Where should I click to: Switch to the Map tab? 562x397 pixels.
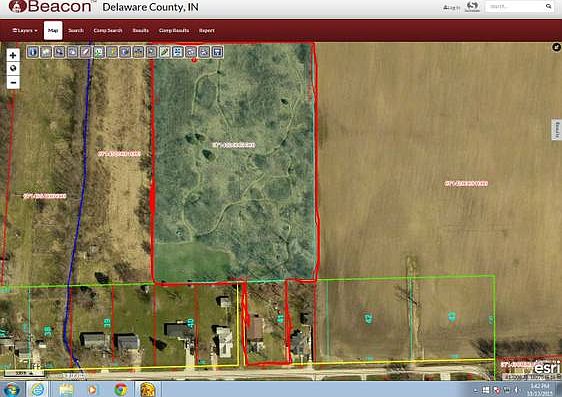click(53, 30)
